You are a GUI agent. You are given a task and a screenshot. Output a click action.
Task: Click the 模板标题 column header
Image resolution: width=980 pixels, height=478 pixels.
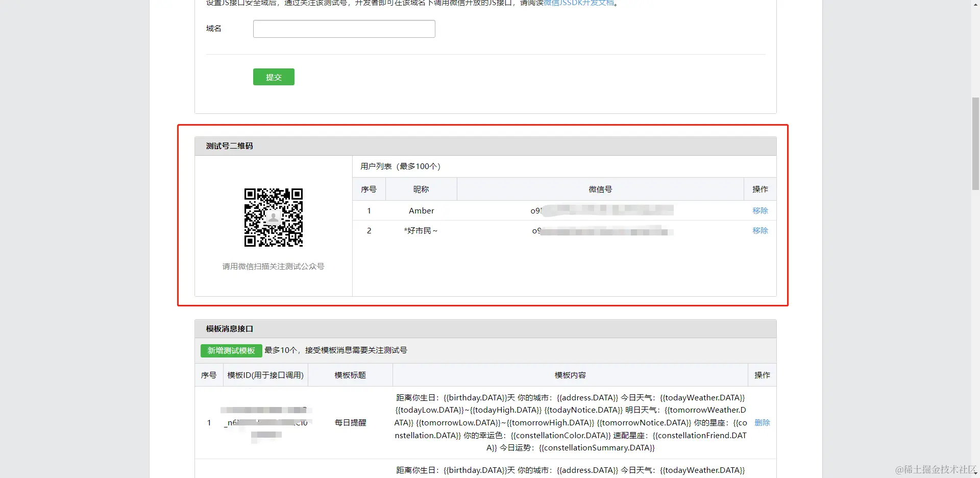point(350,374)
